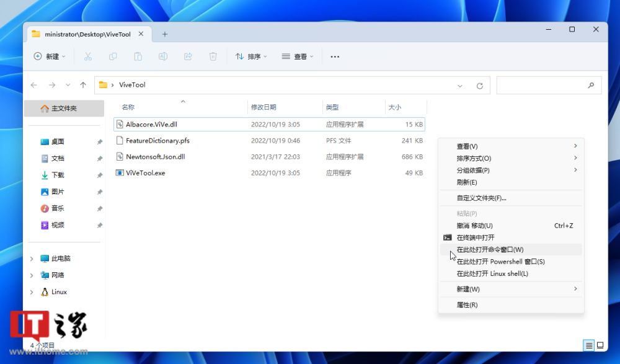Go back with the left arrow

[x=34, y=85]
